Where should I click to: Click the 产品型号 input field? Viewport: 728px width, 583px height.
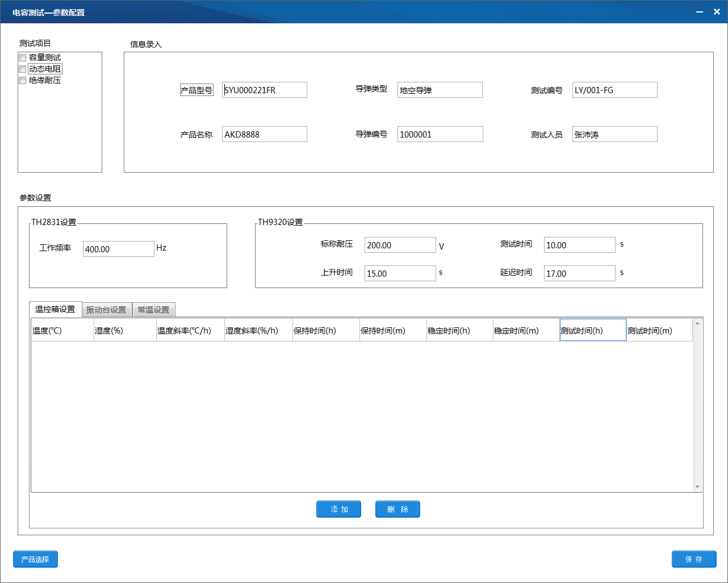(x=264, y=90)
